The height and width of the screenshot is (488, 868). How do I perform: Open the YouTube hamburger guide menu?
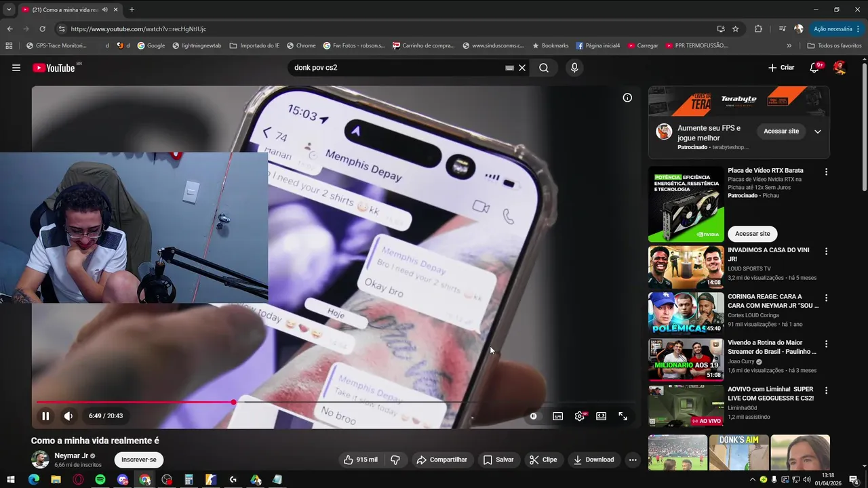16,68
